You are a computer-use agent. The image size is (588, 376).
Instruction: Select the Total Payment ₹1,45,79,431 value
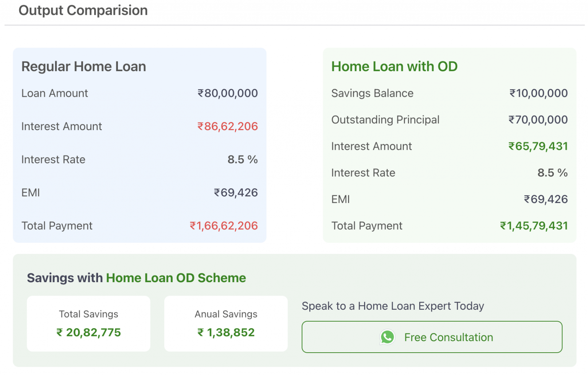click(534, 226)
